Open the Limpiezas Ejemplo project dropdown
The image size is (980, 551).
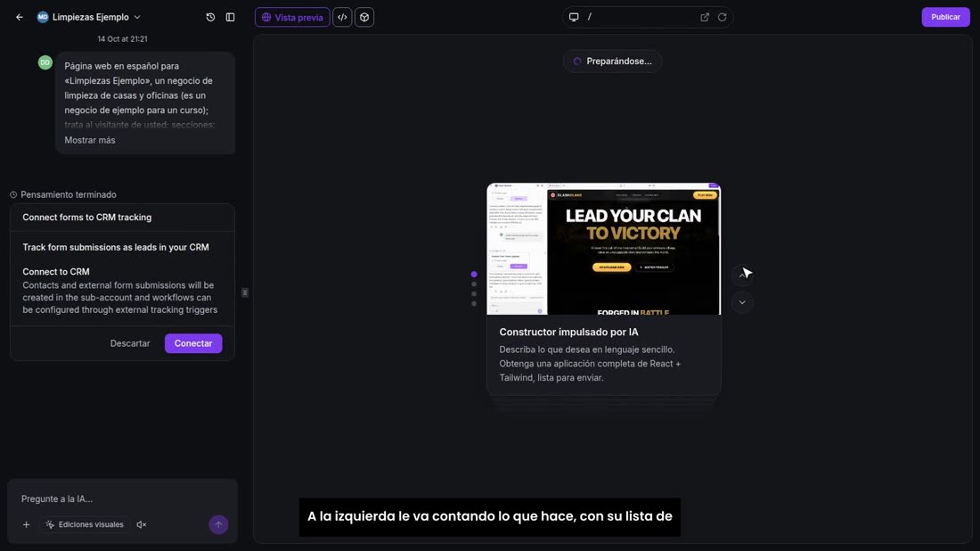(x=89, y=17)
